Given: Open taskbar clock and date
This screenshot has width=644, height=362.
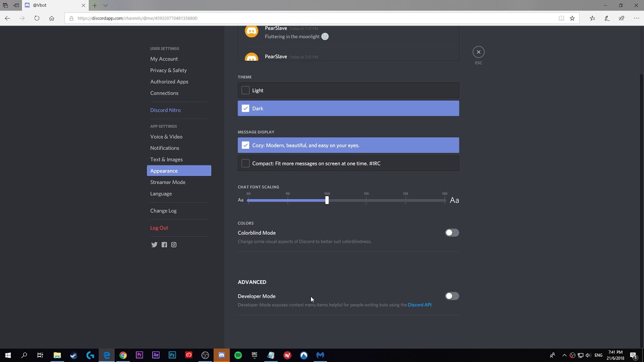Looking at the screenshot, I should pyautogui.click(x=615, y=355).
